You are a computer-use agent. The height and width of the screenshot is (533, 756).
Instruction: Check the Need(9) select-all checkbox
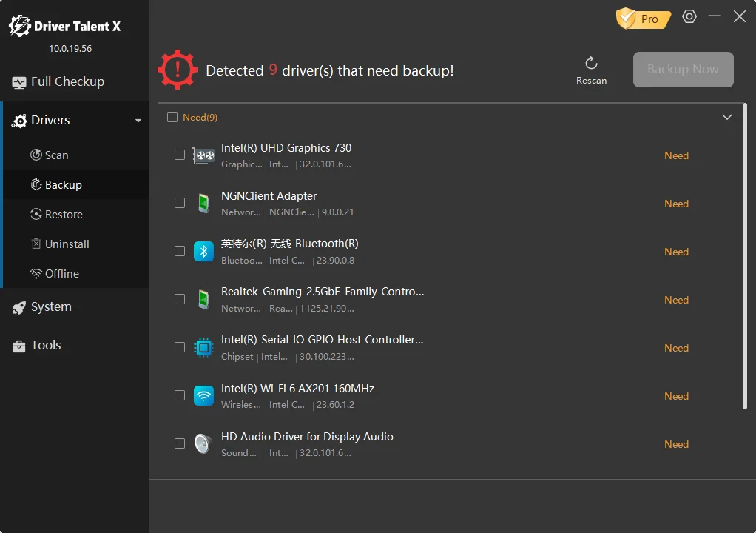tap(172, 117)
